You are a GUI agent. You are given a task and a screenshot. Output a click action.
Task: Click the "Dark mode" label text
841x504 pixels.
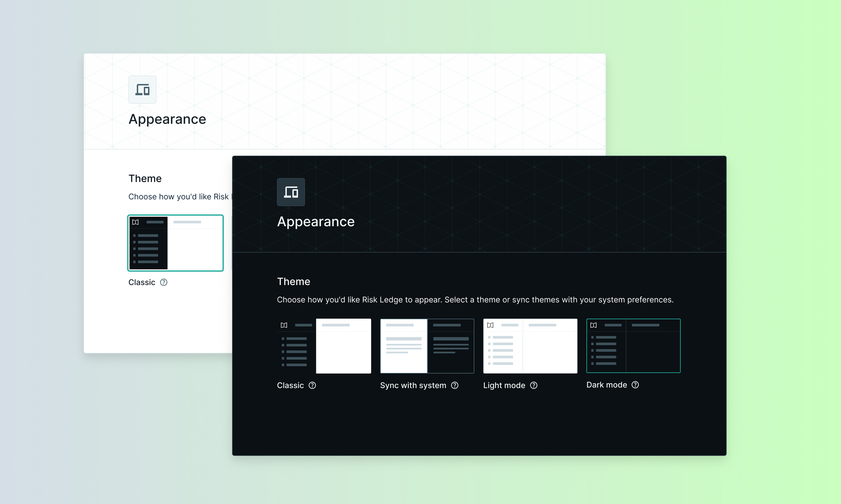[x=606, y=384]
